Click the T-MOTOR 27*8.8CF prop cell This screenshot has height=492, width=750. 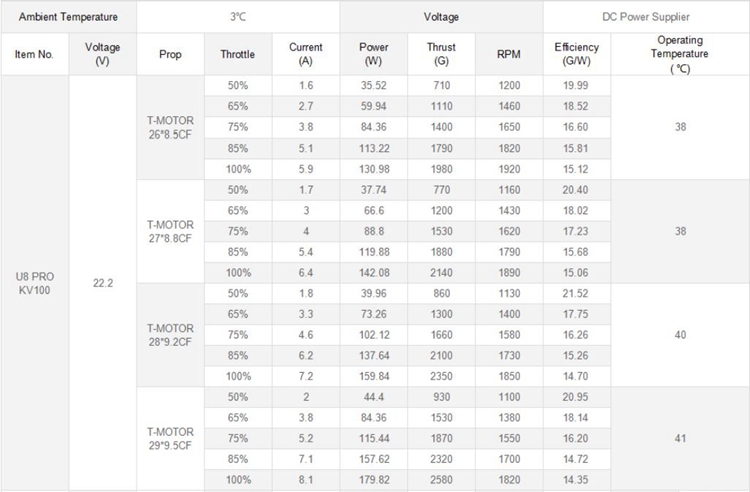[x=170, y=231]
